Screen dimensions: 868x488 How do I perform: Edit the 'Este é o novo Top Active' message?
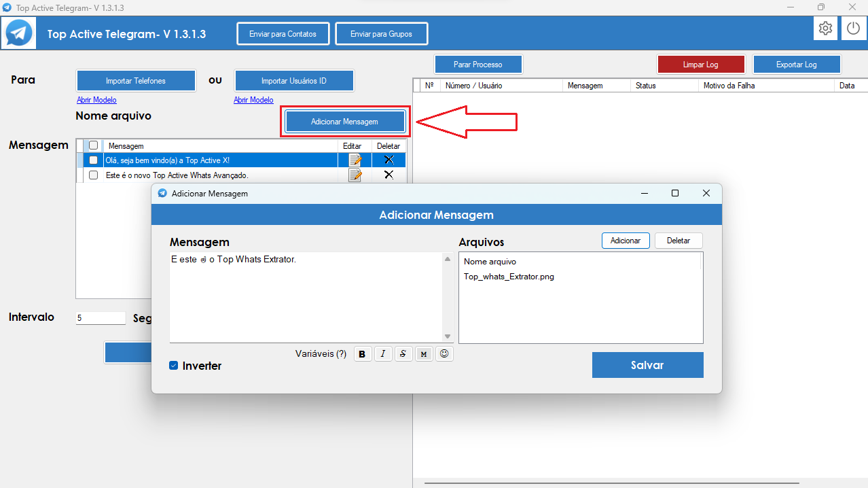coord(355,175)
